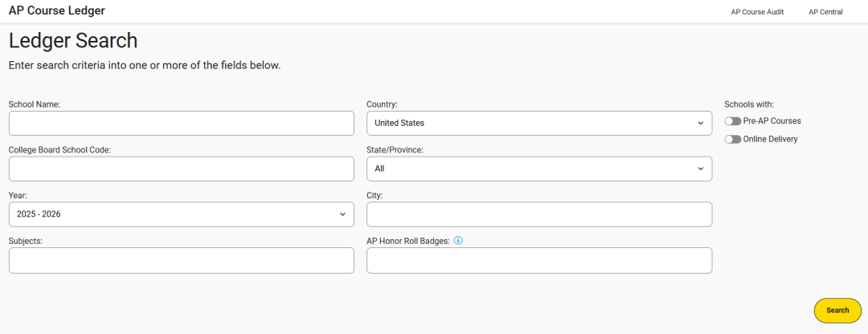Screen dimensions: 868x334
Task: Click the Ledger Search heading
Action: pos(73,42)
